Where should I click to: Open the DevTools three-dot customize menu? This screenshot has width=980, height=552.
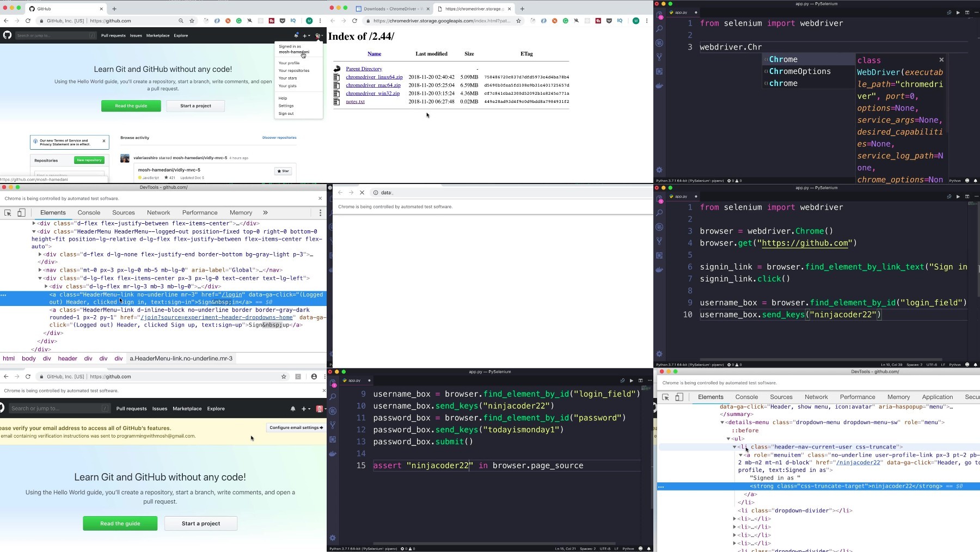click(x=320, y=213)
